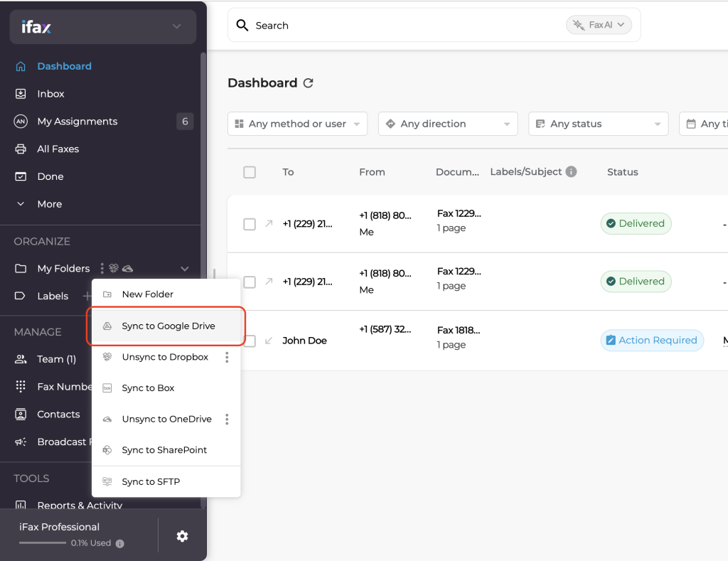728x561 pixels.
Task: Click incoming arrow icon on John Doe row
Action: pos(268,341)
